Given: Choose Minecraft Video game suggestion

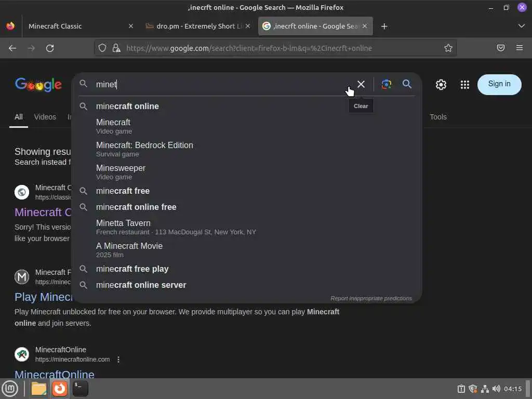Looking at the screenshot, I should pyautogui.click(x=247, y=126).
